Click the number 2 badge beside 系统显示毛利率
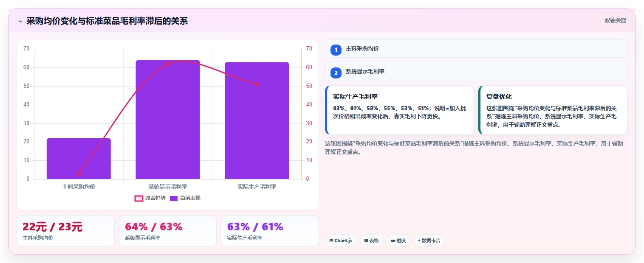Image resolution: width=644 pixels, height=263 pixels. 336,73
